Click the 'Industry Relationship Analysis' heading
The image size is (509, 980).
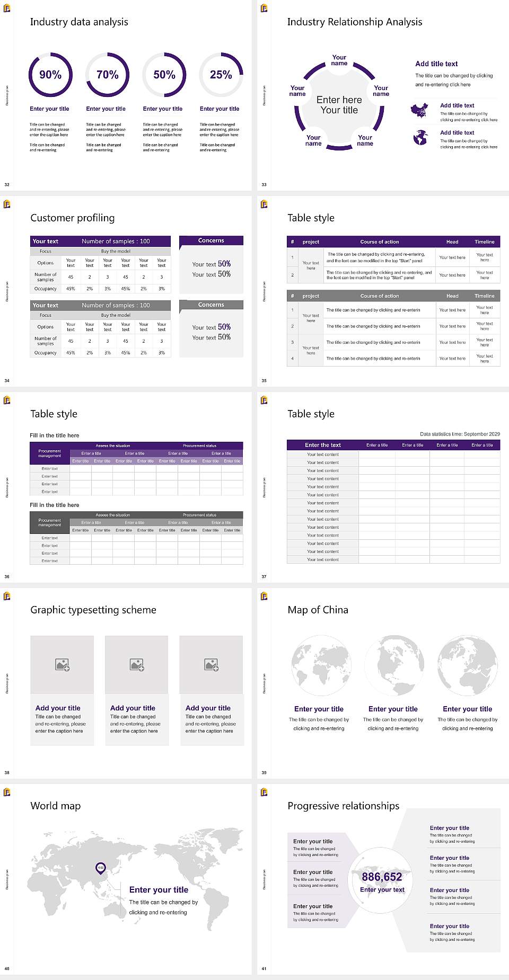coord(355,22)
